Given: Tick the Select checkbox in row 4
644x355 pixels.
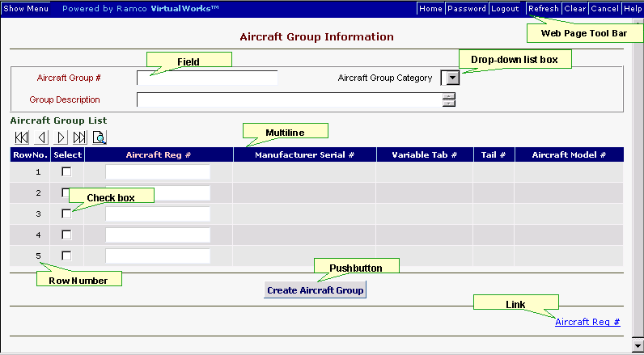Looking at the screenshot, I should [66, 235].
